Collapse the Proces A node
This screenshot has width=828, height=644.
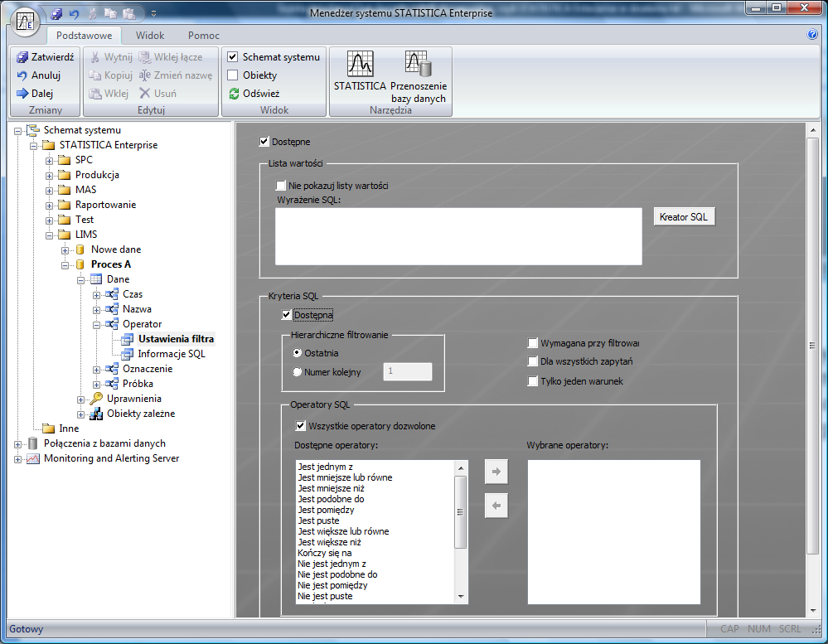pyautogui.click(x=65, y=265)
